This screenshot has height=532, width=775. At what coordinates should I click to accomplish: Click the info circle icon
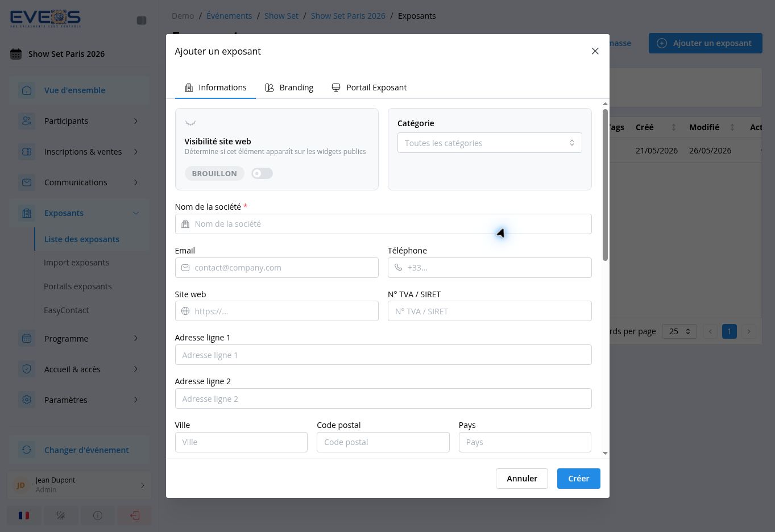pos(98,516)
